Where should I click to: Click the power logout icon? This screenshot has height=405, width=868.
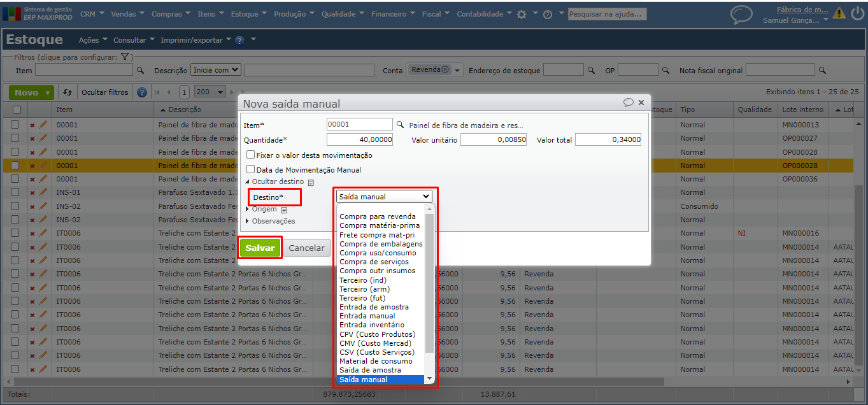point(857,13)
